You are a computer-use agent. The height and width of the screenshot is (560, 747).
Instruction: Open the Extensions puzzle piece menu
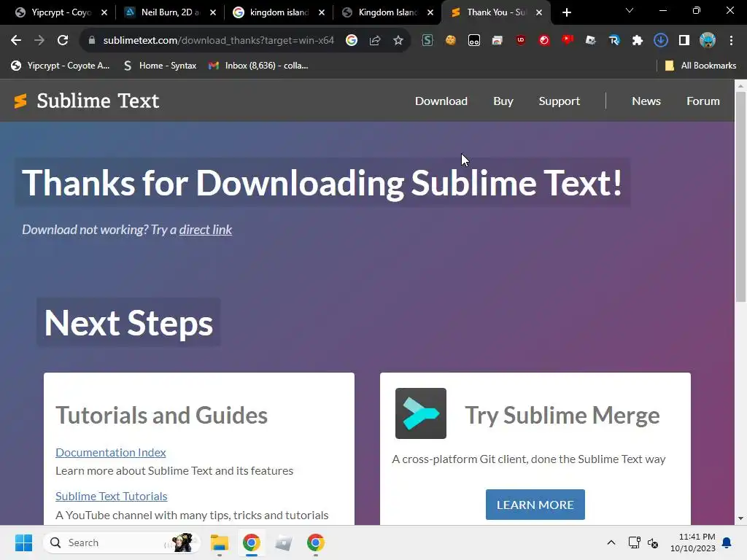[x=638, y=41]
